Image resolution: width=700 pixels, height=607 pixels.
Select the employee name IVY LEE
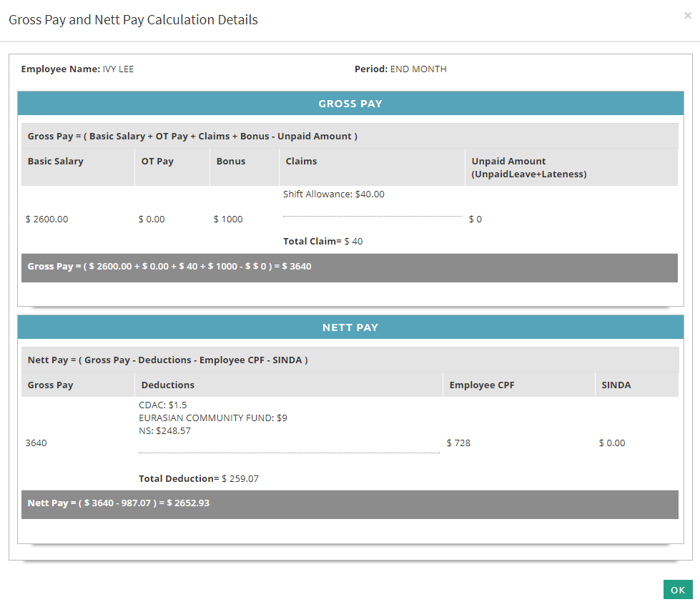[118, 69]
